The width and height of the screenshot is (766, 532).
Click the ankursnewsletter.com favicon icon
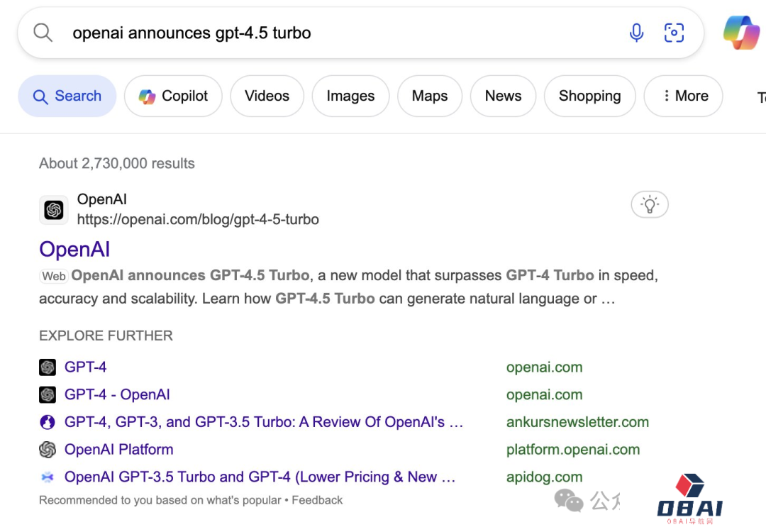(47, 421)
